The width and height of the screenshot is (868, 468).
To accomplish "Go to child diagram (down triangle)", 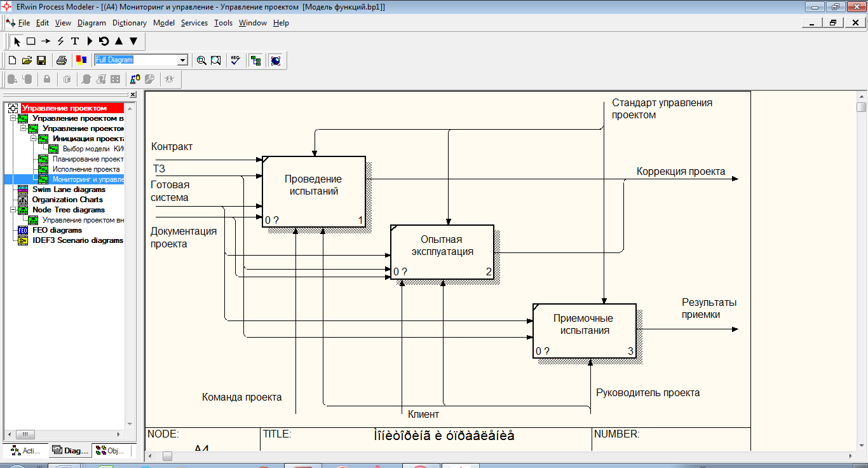I will coord(133,41).
